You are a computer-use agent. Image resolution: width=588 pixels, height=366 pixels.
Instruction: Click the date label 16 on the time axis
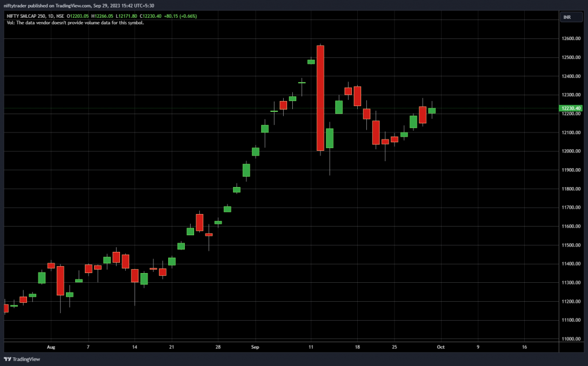point(524,347)
